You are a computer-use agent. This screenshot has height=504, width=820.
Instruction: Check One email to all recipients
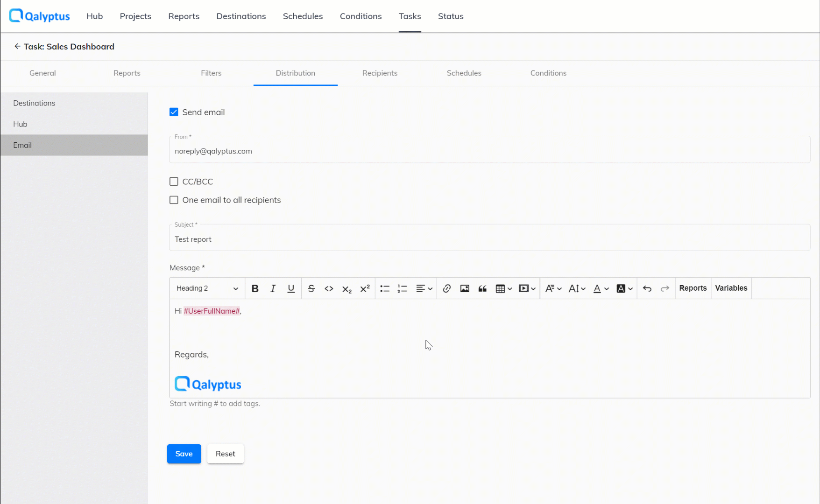(174, 200)
